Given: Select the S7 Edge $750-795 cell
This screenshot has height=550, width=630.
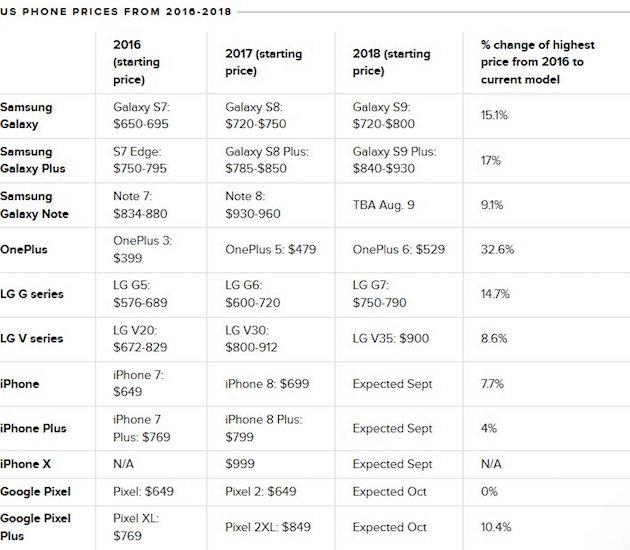Looking at the screenshot, I should [x=139, y=160].
